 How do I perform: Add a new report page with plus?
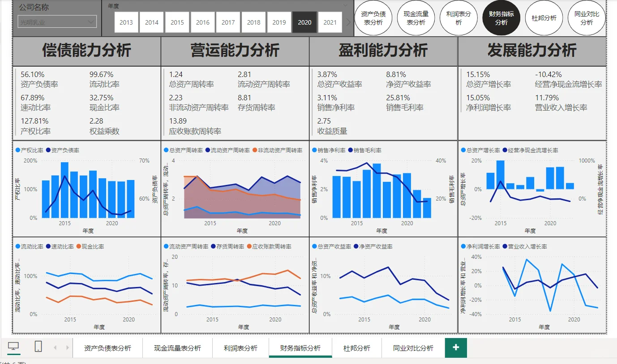(x=456, y=347)
